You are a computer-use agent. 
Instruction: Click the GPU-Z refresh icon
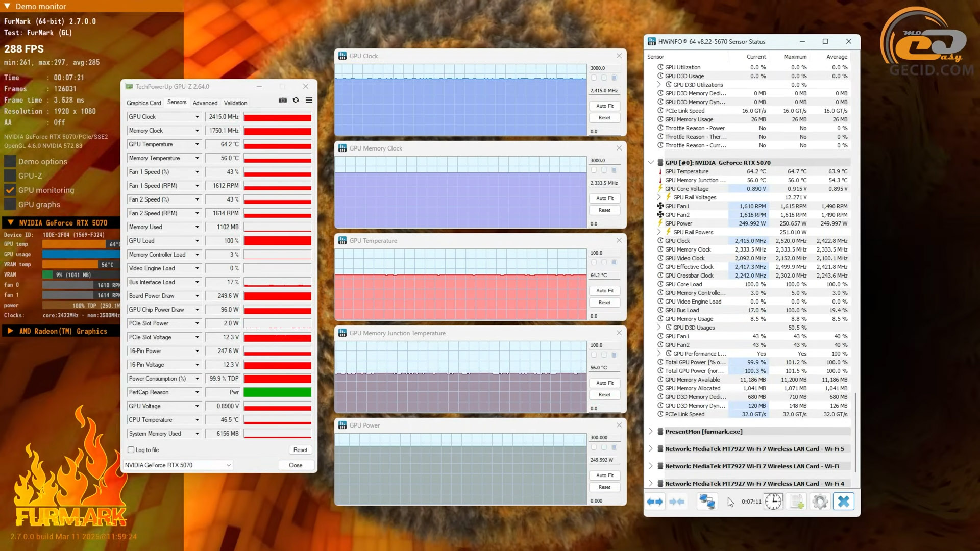(x=296, y=100)
